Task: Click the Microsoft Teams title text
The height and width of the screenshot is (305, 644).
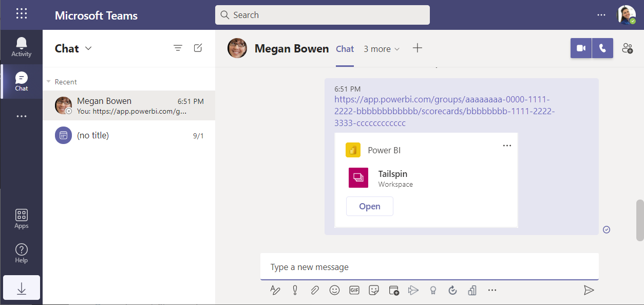Action: tap(96, 15)
